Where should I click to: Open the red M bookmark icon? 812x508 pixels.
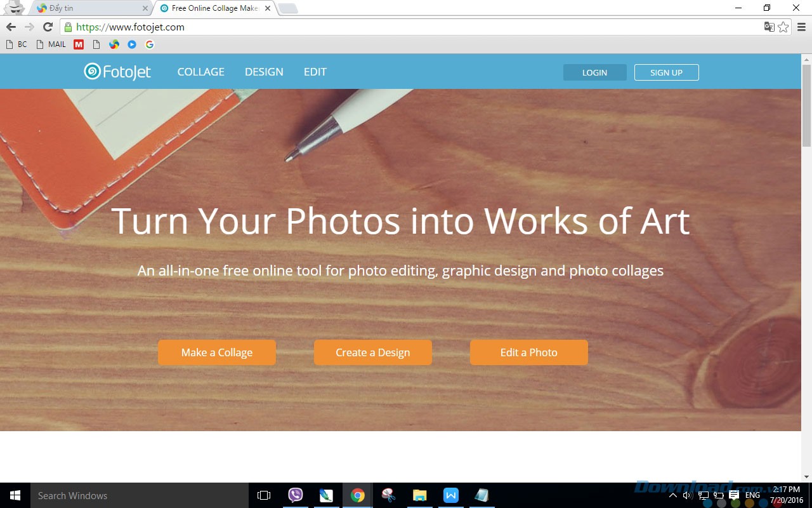79,44
